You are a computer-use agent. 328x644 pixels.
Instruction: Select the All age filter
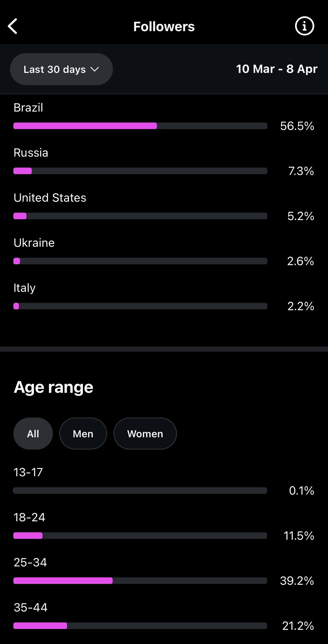tap(33, 433)
